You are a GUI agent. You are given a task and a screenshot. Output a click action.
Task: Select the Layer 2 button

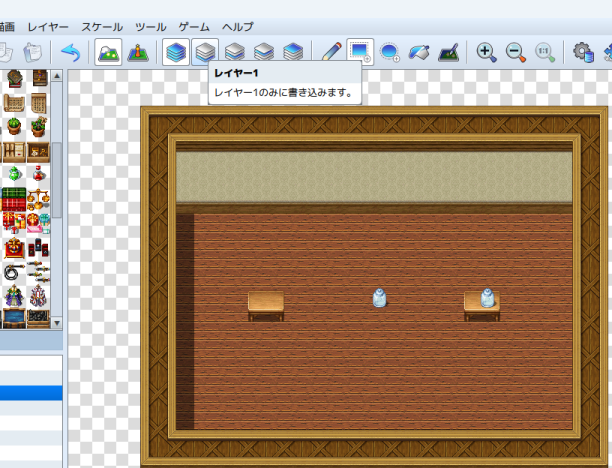(x=234, y=52)
